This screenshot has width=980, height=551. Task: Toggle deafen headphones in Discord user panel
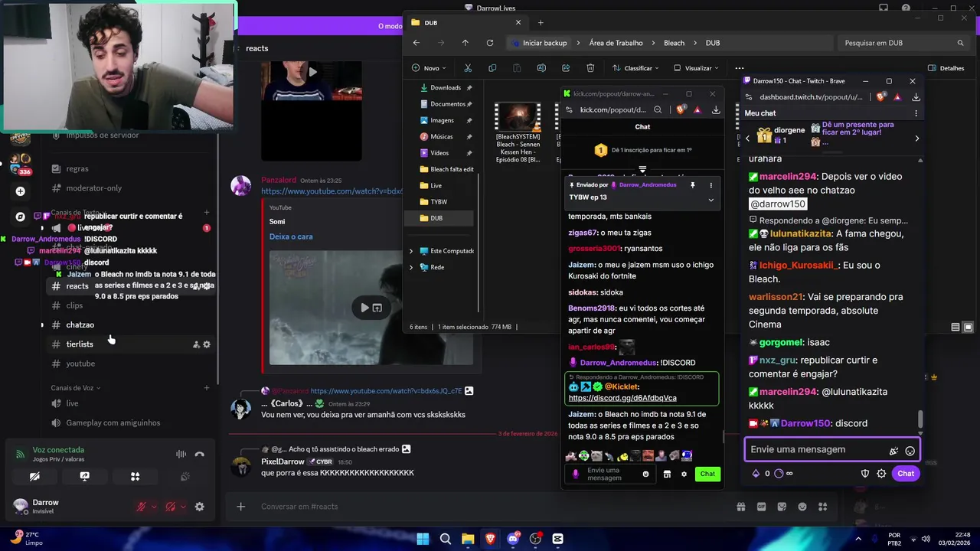tap(170, 507)
